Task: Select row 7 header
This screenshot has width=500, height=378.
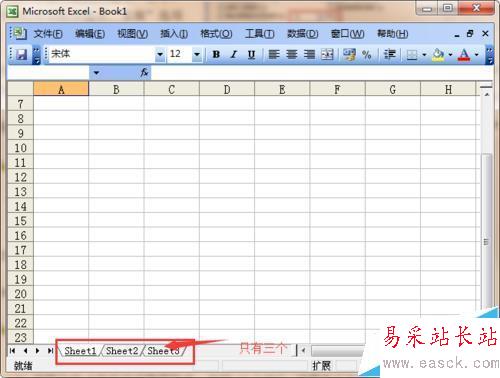Action: (x=20, y=104)
